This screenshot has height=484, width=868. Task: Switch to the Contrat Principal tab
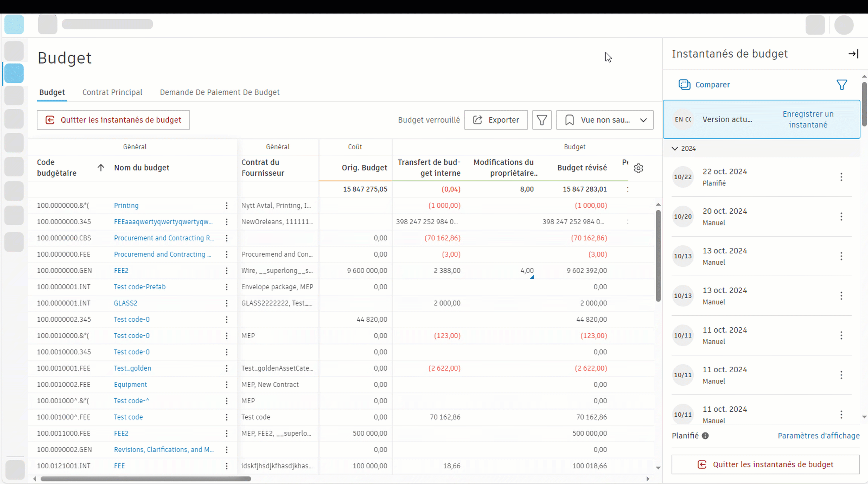tap(112, 92)
